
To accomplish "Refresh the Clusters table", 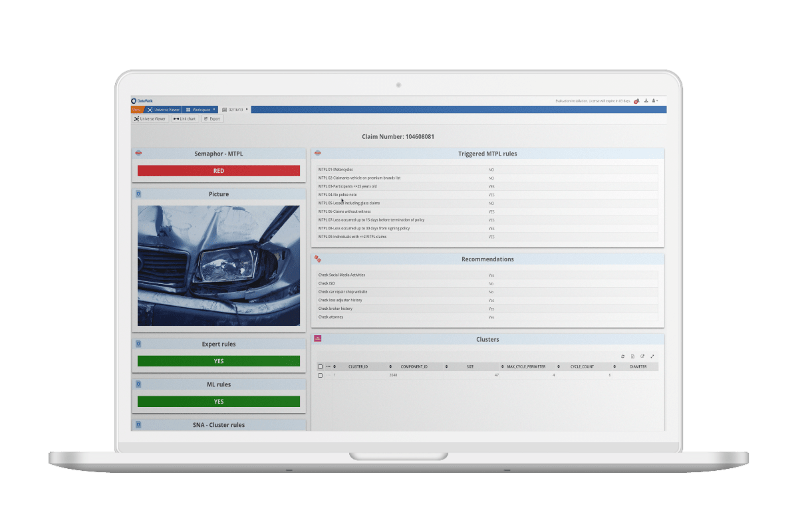I will pos(622,356).
